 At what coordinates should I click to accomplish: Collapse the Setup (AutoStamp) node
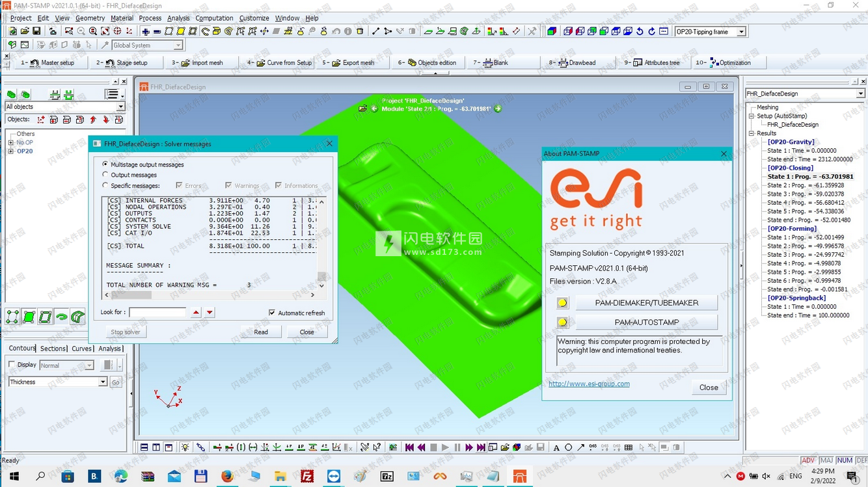pyautogui.click(x=752, y=116)
